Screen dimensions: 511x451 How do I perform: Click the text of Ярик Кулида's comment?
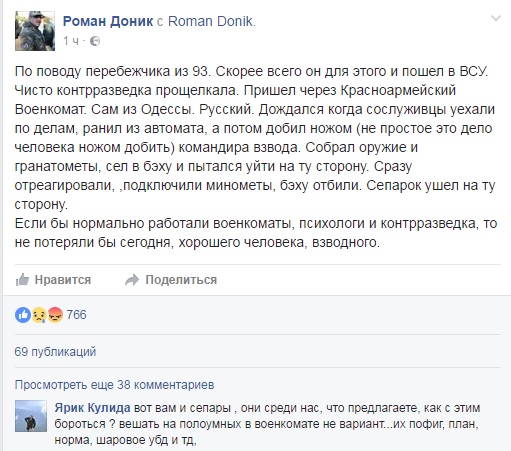(267, 424)
